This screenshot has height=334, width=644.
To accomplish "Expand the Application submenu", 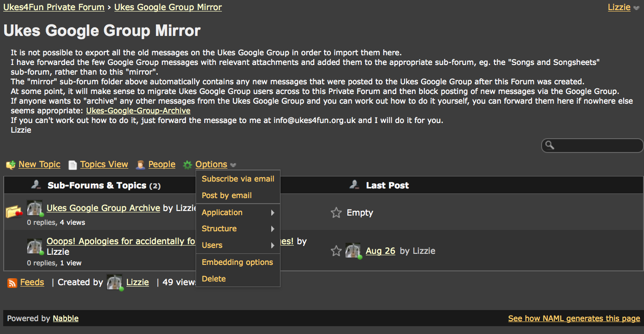I will 238,212.
